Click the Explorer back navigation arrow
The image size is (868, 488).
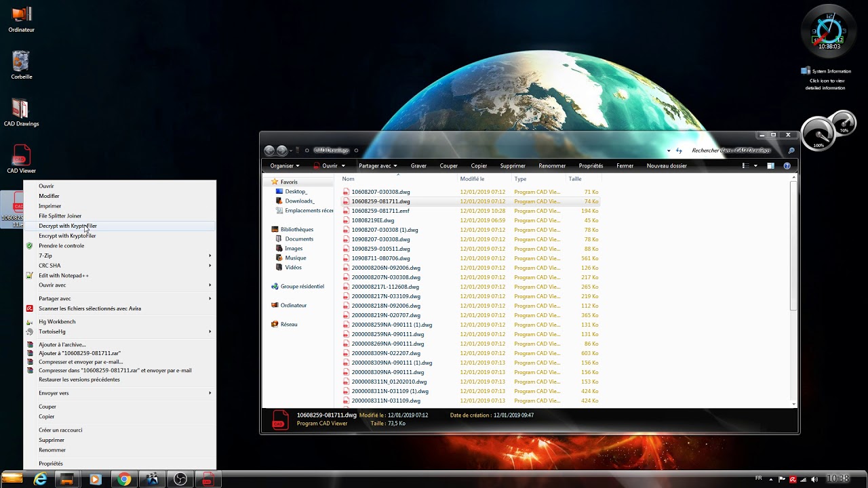pos(269,150)
